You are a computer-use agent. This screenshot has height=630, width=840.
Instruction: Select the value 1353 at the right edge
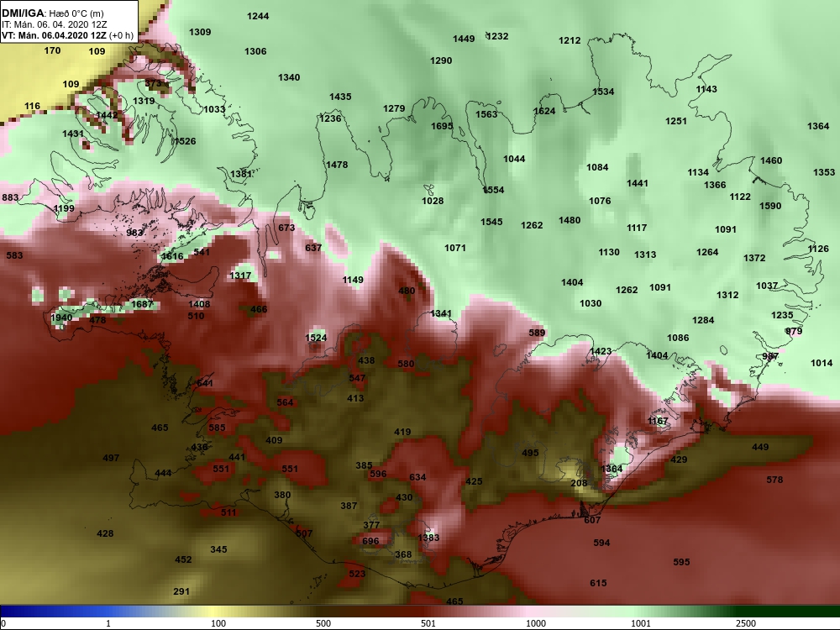(x=824, y=172)
